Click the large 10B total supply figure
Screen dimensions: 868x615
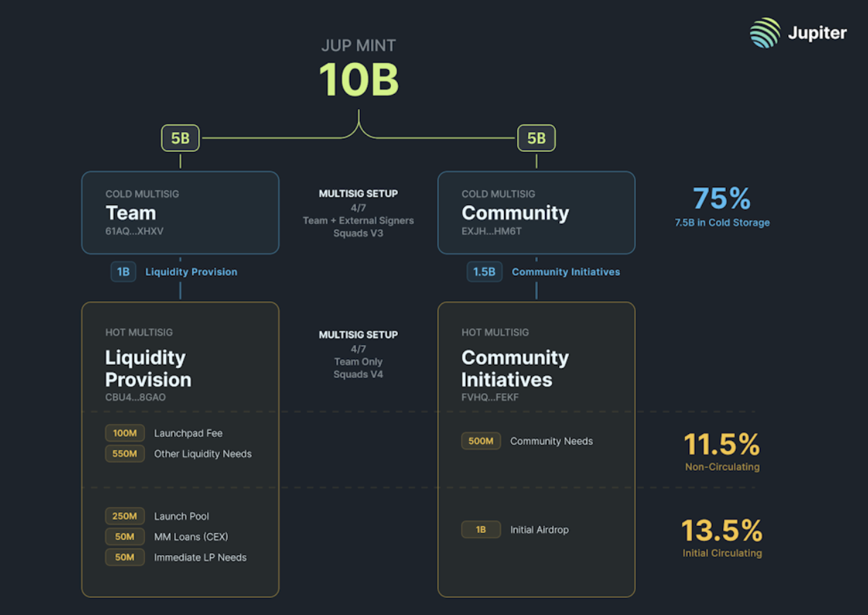(x=358, y=79)
